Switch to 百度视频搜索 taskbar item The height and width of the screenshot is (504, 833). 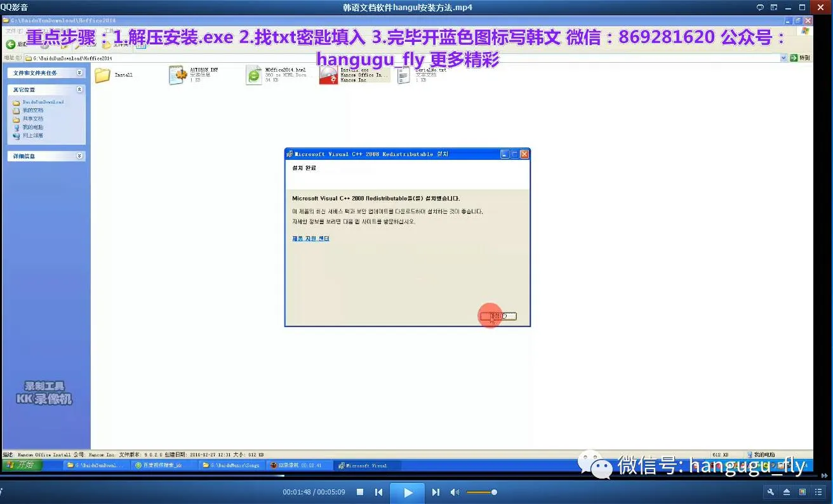point(164,465)
